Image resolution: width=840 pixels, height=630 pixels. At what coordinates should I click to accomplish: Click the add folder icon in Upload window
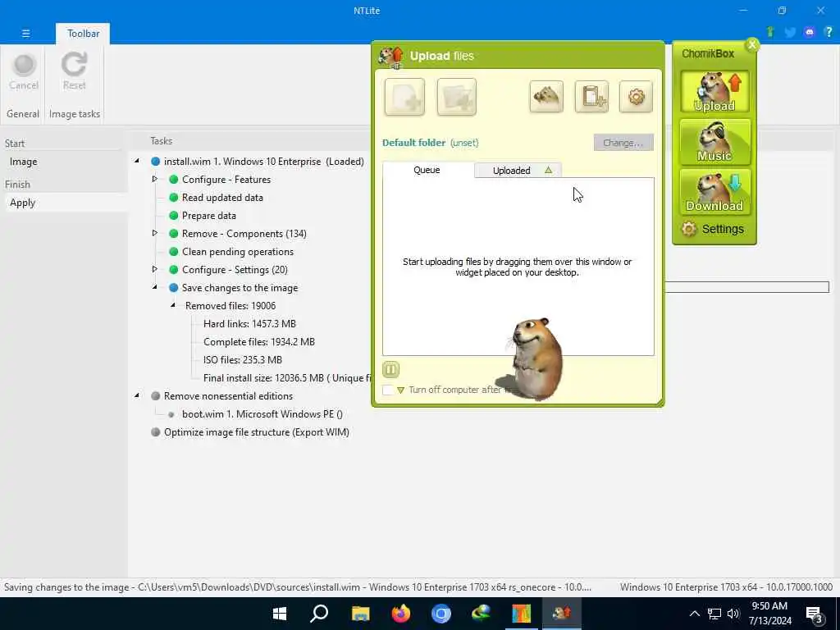[x=456, y=97]
